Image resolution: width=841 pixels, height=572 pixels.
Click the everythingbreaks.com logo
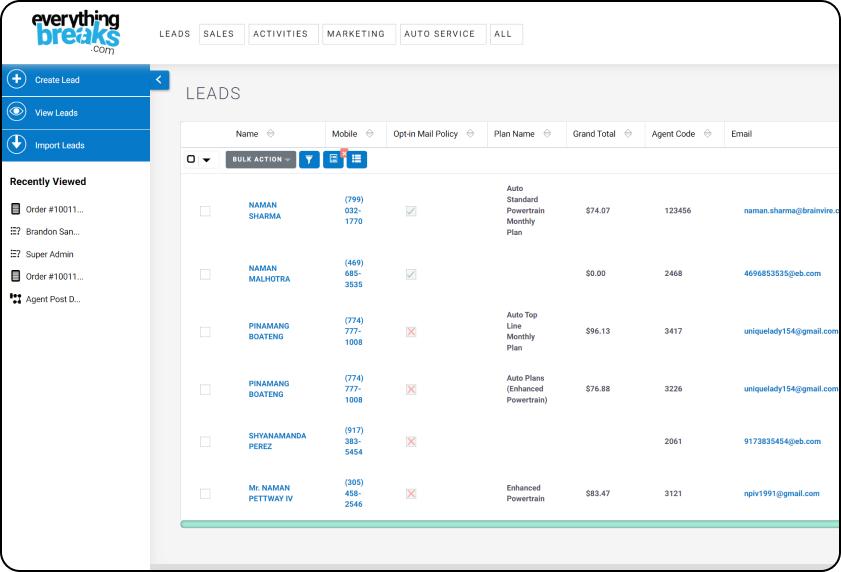pos(75,33)
